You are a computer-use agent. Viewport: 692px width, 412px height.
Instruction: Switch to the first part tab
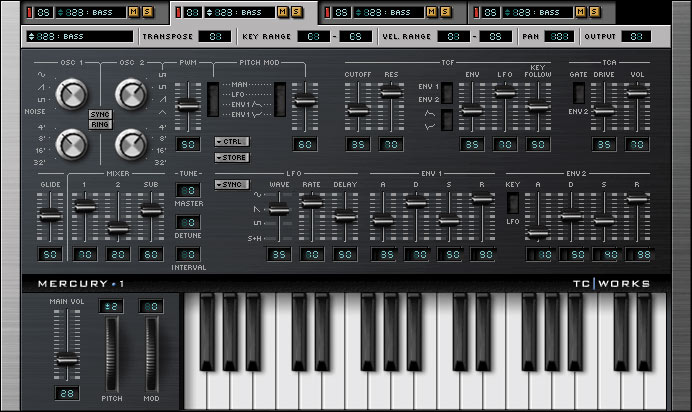(x=95, y=12)
